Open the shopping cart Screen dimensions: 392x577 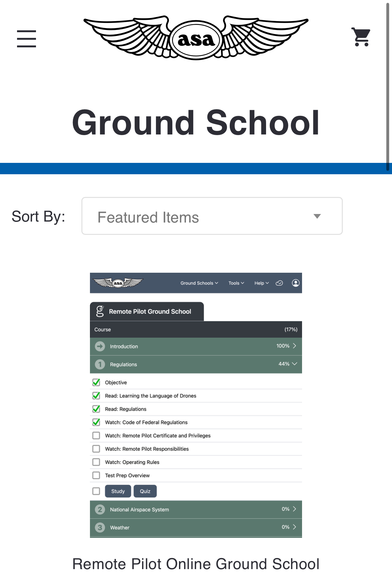[361, 37]
